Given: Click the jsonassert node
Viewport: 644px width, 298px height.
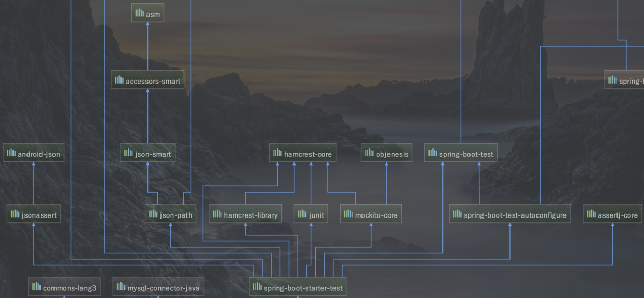Looking at the screenshot, I should 34,214.
